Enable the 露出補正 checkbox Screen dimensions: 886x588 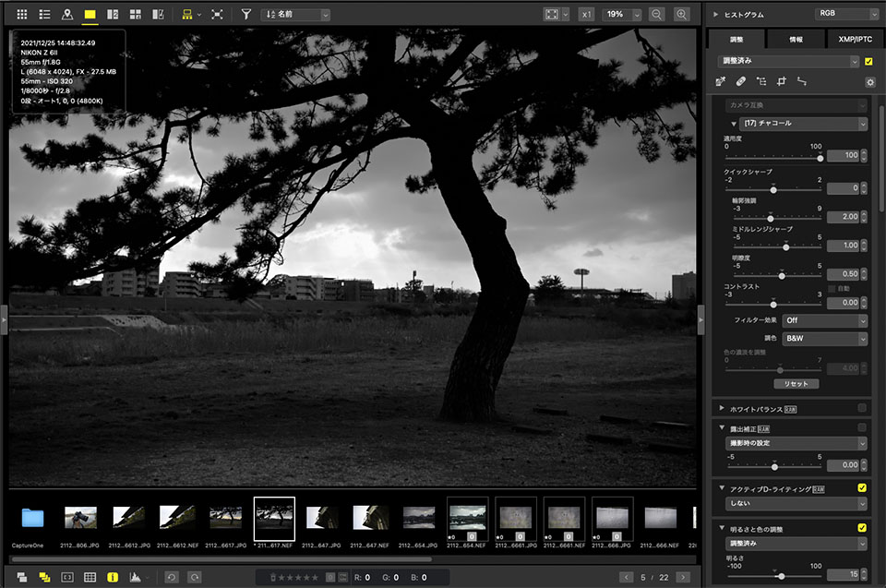pos(862,427)
